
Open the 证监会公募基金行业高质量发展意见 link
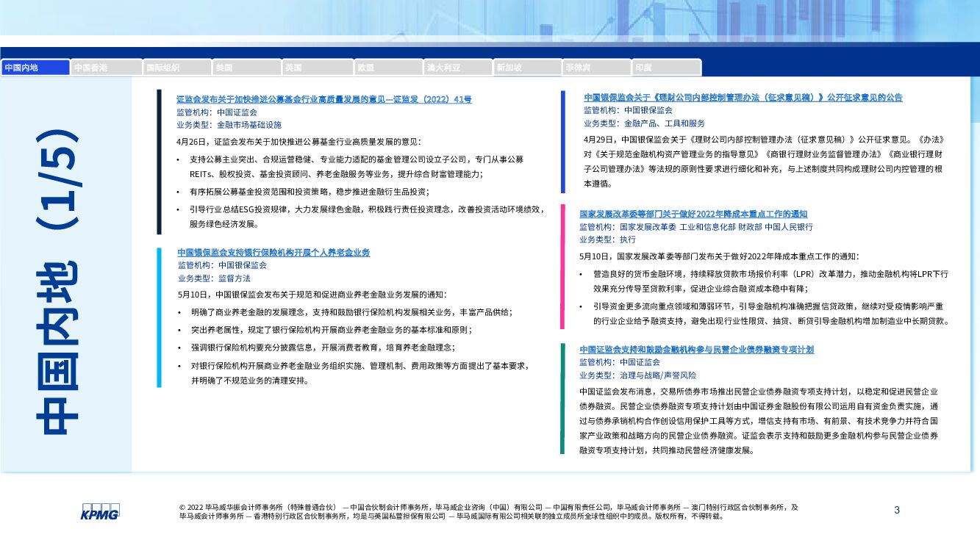tap(323, 99)
